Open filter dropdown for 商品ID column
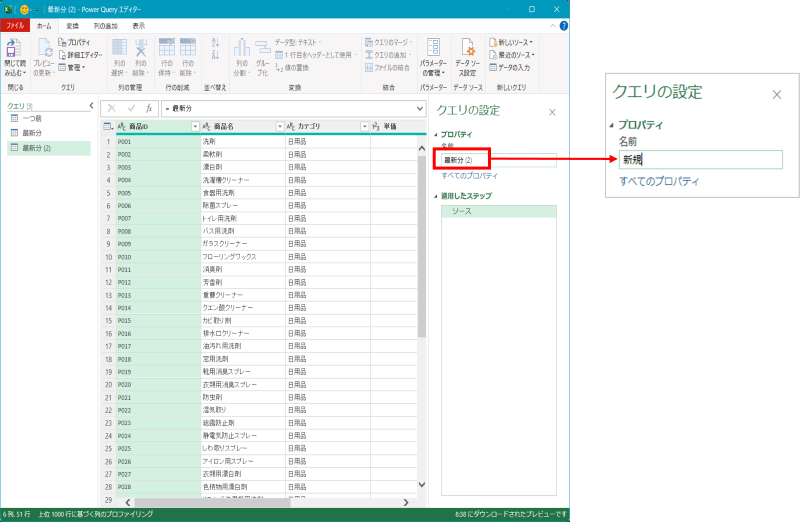The width and height of the screenshot is (800, 522). click(195, 126)
